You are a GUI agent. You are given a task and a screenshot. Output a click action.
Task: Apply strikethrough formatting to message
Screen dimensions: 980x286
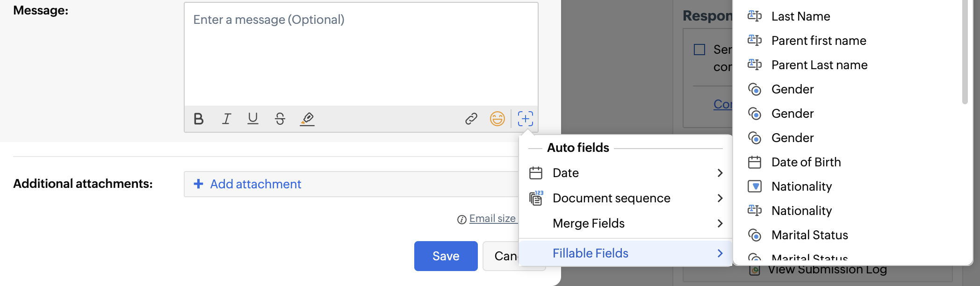[280, 119]
